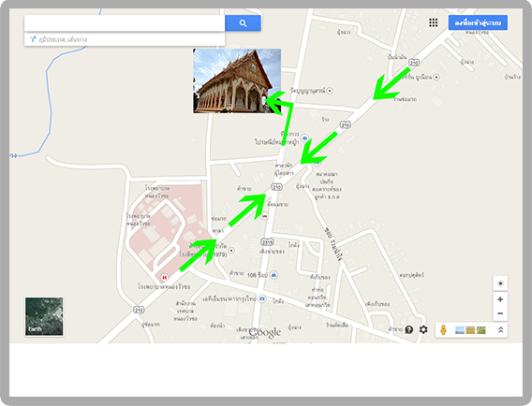
Task: Open the temple photo on map
Action: click(237, 80)
